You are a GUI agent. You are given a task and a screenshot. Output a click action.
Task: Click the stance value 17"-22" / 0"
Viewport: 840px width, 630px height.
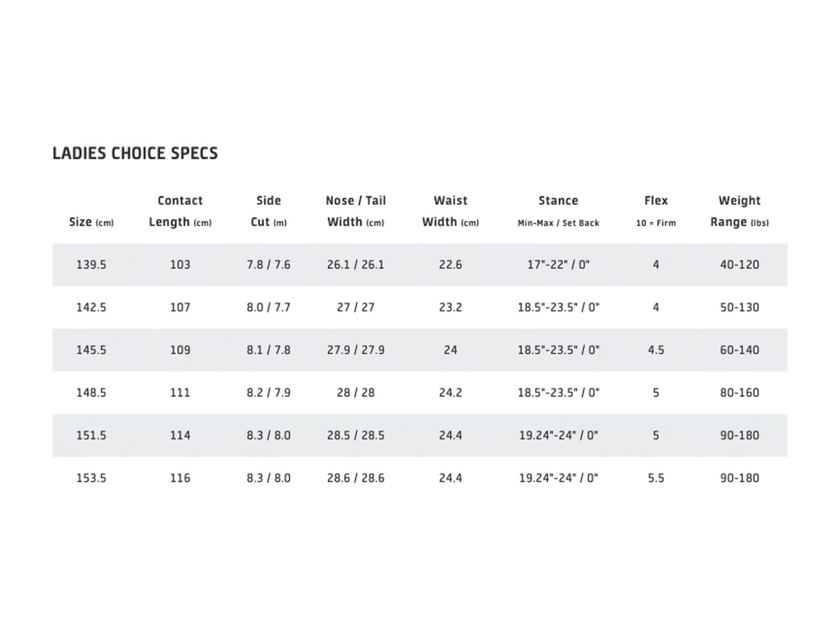click(558, 265)
